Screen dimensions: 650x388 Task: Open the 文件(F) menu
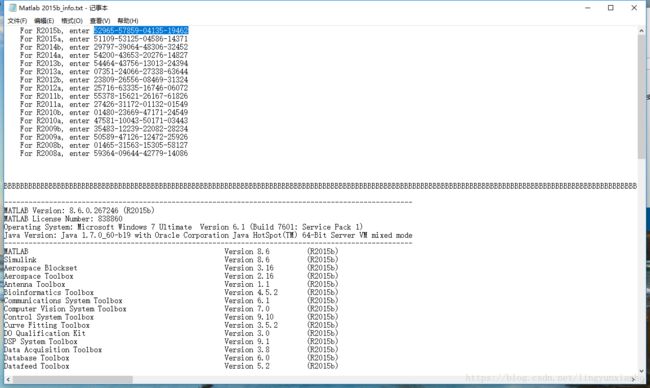click(17, 21)
